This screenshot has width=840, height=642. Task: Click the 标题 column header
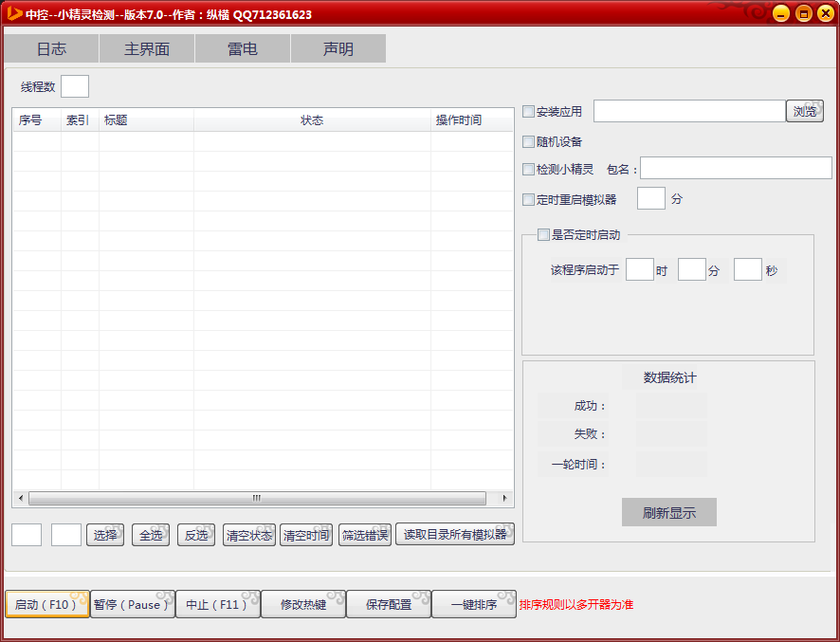click(x=146, y=120)
